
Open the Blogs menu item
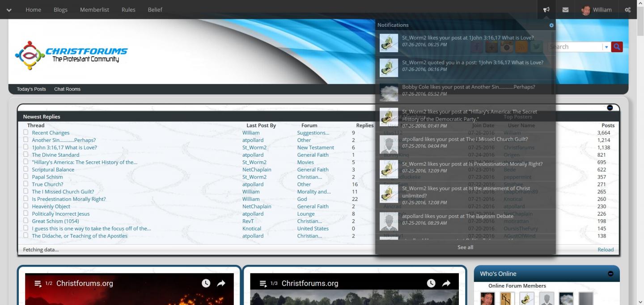click(60, 9)
